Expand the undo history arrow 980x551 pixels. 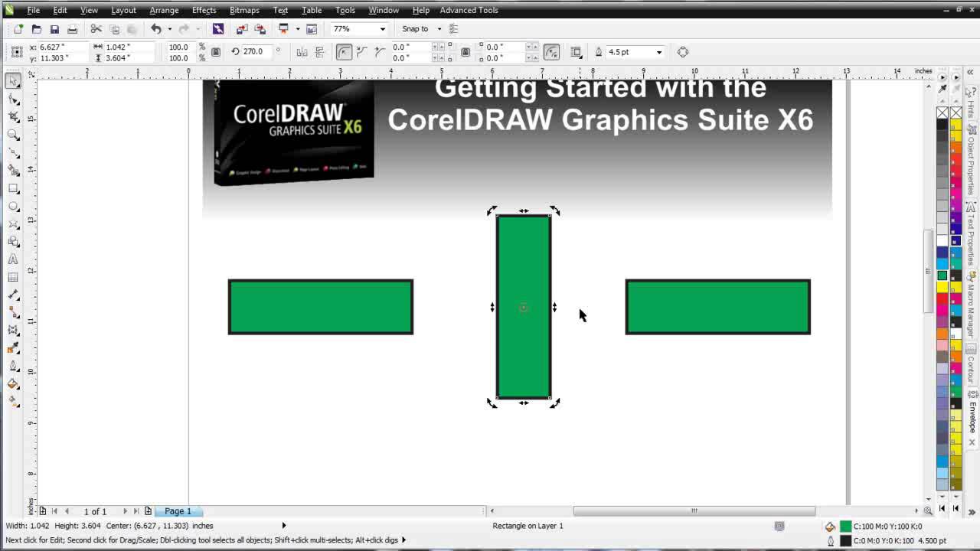(168, 29)
